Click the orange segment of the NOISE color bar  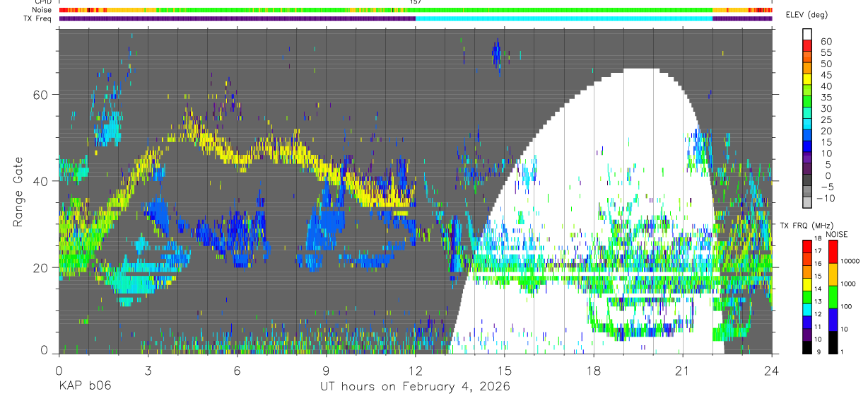tap(833, 274)
